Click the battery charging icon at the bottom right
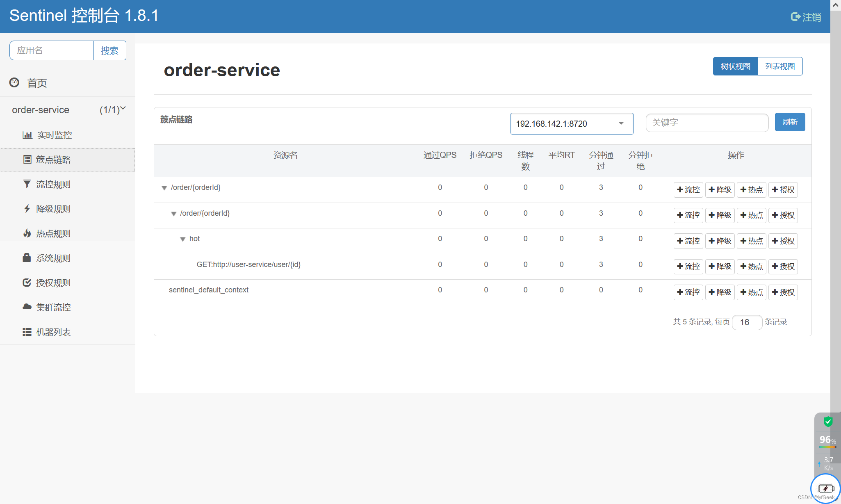The image size is (841, 504). (x=826, y=488)
